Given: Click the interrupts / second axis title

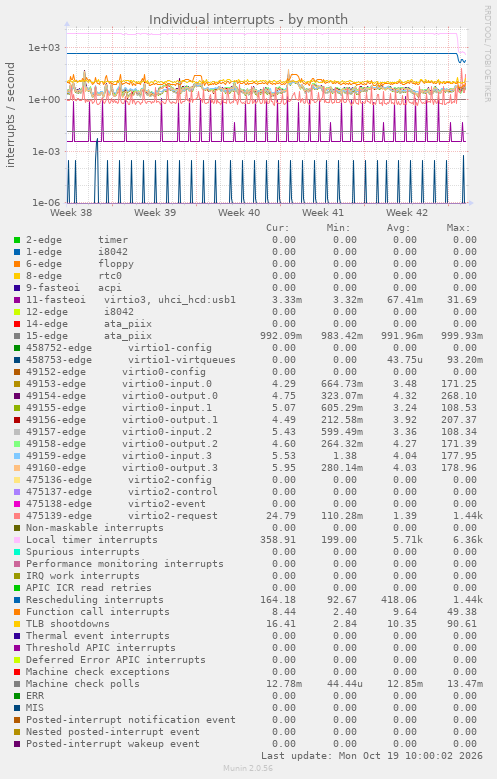Looking at the screenshot, I should tap(10, 115).
